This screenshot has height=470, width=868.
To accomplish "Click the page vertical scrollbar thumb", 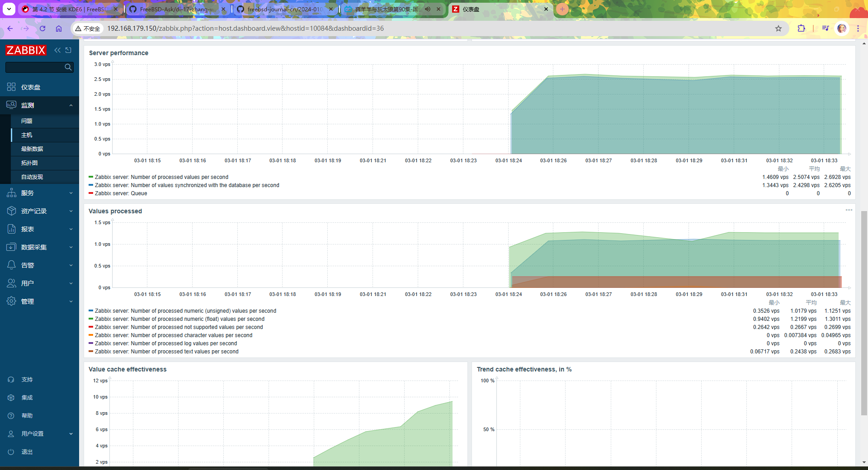I will [x=864, y=313].
